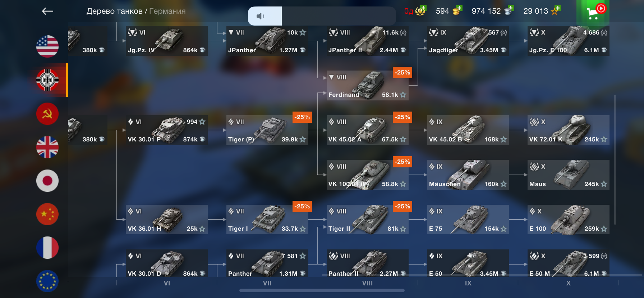The width and height of the screenshot is (644, 298).
Task: Select the European Union flag
Action: point(47,281)
